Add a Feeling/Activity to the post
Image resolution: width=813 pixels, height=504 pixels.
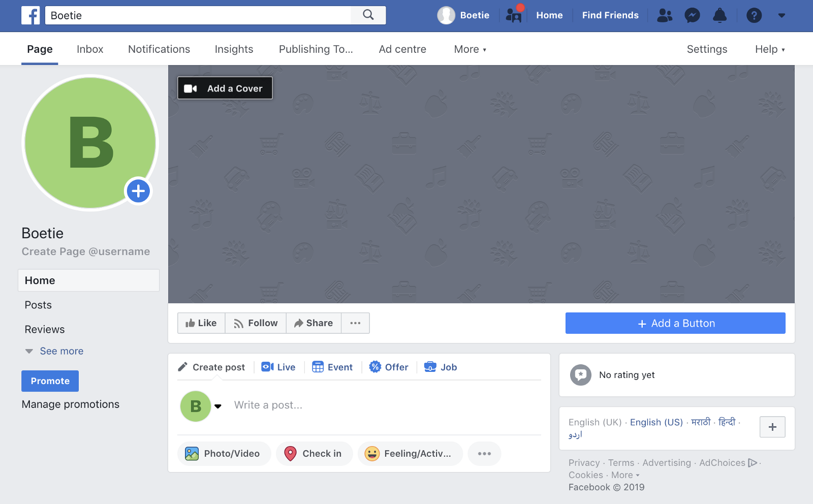pyautogui.click(x=410, y=453)
